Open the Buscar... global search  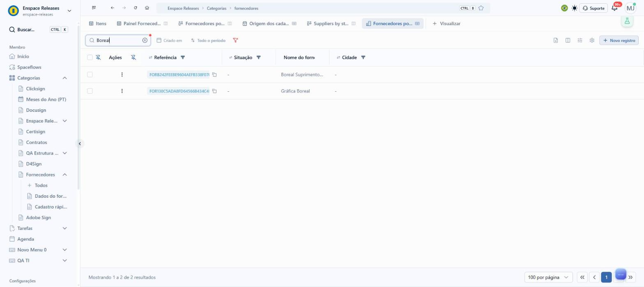[x=39, y=30]
